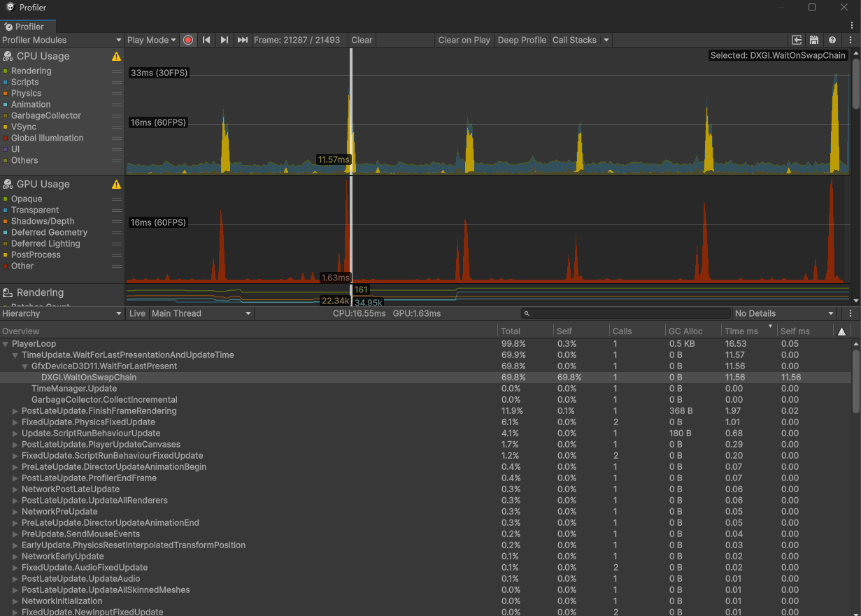Screen dimensions: 861x616
Task: Expand the FixedUpdate.PhysicsFixedUpdate row
Action: [14, 422]
